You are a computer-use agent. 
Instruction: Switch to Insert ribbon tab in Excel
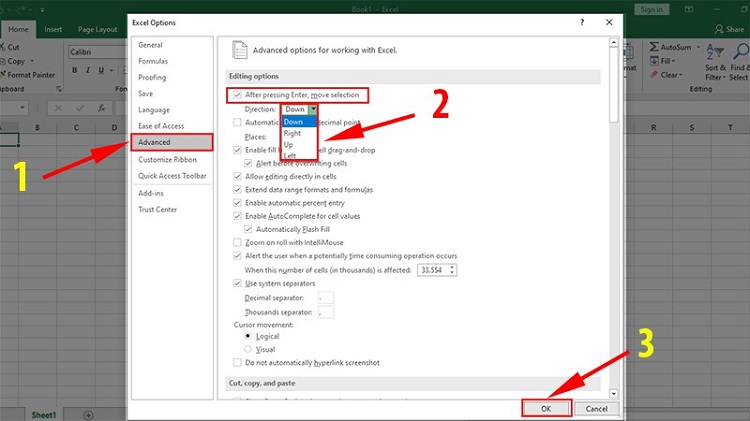pos(53,29)
